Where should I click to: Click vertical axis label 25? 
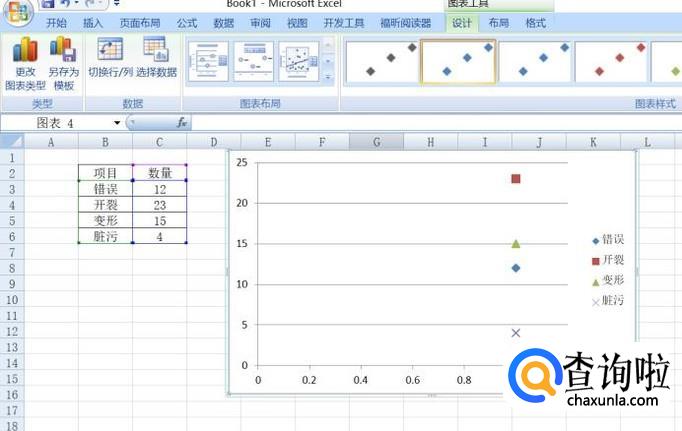coord(242,163)
